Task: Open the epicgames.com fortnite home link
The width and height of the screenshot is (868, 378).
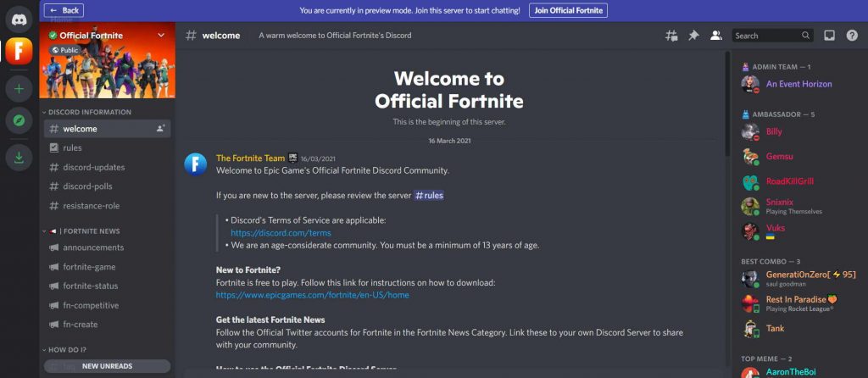Action: (x=312, y=295)
